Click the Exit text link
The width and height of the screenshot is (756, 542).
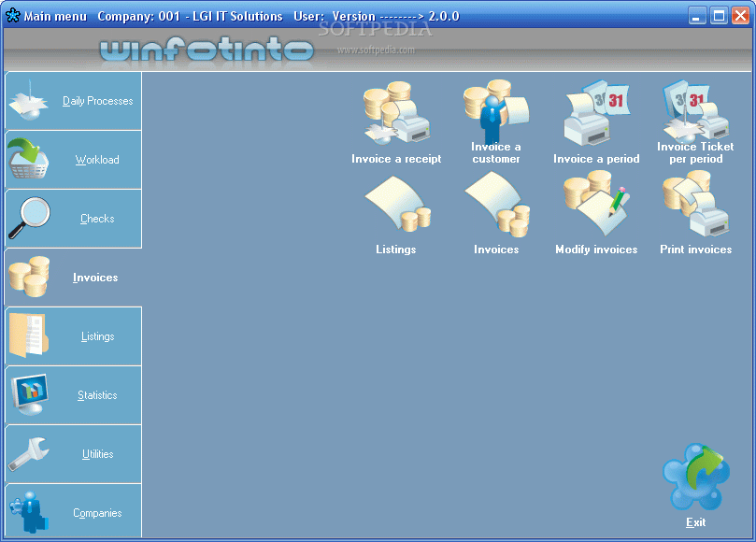pyautogui.click(x=696, y=522)
